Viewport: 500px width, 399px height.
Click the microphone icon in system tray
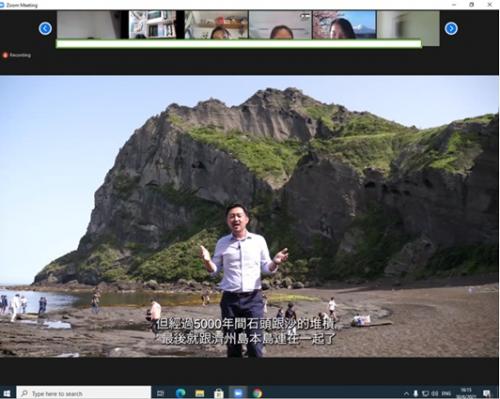click(x=416, y=394)
